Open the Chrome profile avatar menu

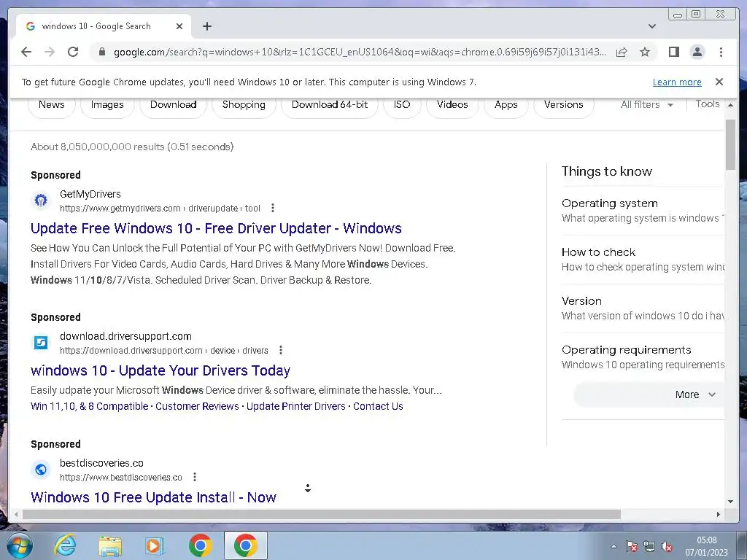(x=697, y=52)
